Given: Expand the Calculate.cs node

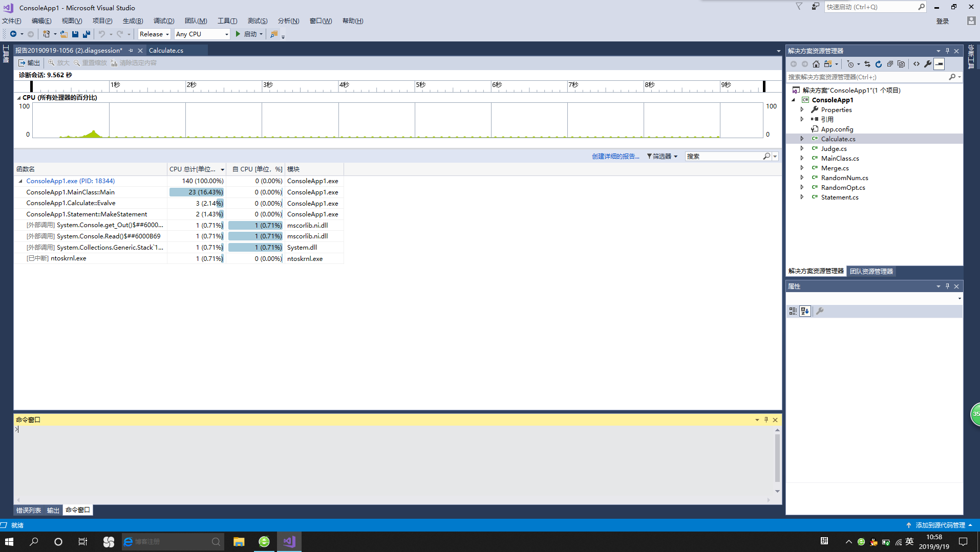Looking at the screenshot, I should [x=802, y=139].
